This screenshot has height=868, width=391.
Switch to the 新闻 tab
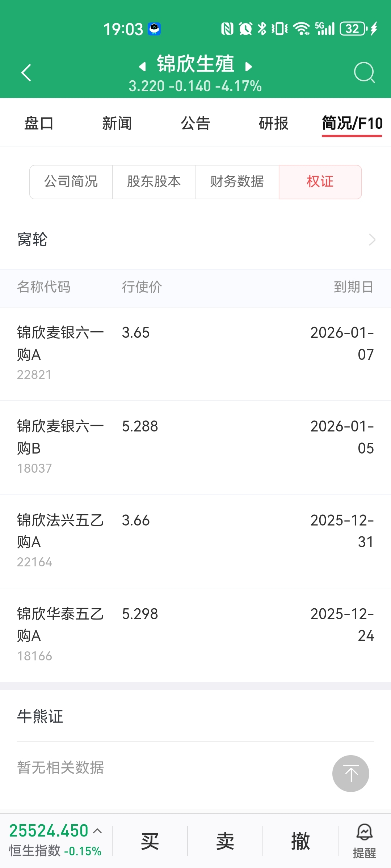(x=117, y=123)
